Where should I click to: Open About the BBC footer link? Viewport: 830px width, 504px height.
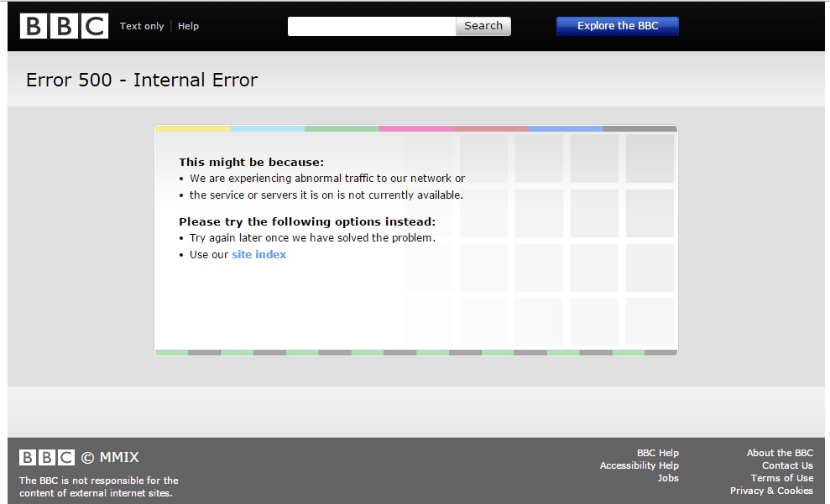(780, 453)
